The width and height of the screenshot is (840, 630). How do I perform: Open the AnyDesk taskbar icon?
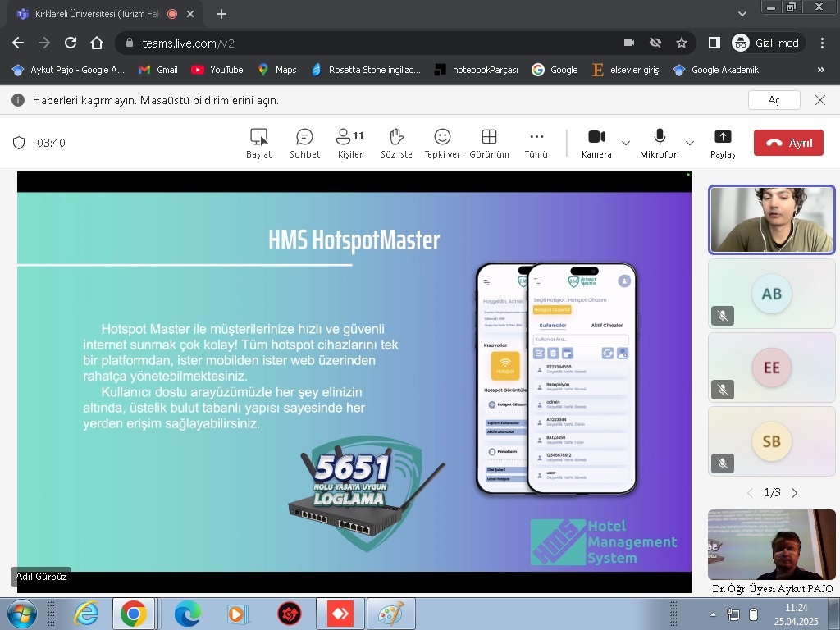pyautogui.click(x=340, y=614)
